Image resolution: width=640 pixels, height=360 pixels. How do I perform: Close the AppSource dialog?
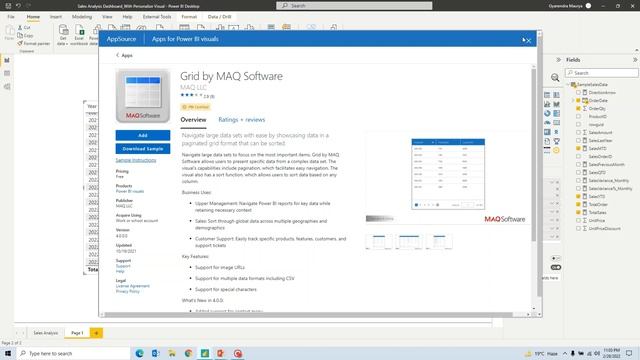coord(528,40)
